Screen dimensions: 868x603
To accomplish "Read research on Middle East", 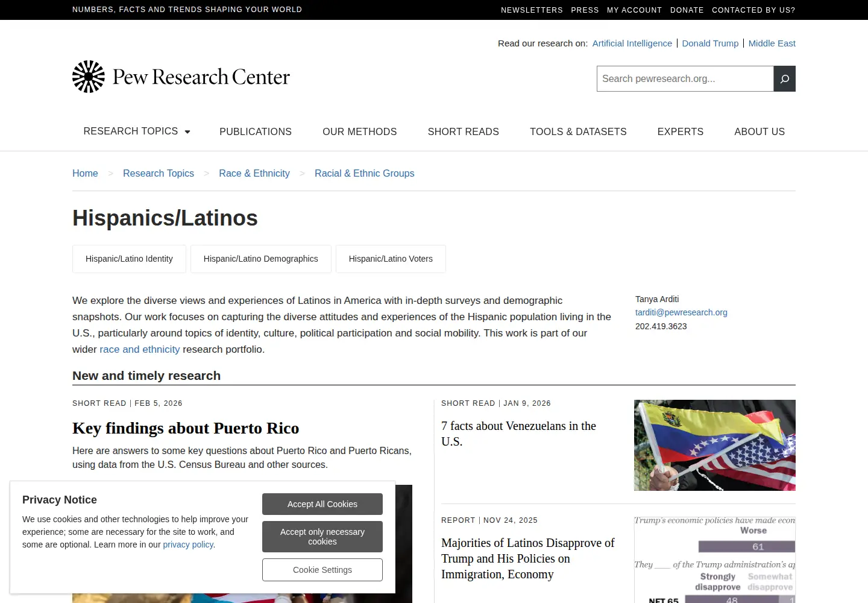I will coord(772,43).
